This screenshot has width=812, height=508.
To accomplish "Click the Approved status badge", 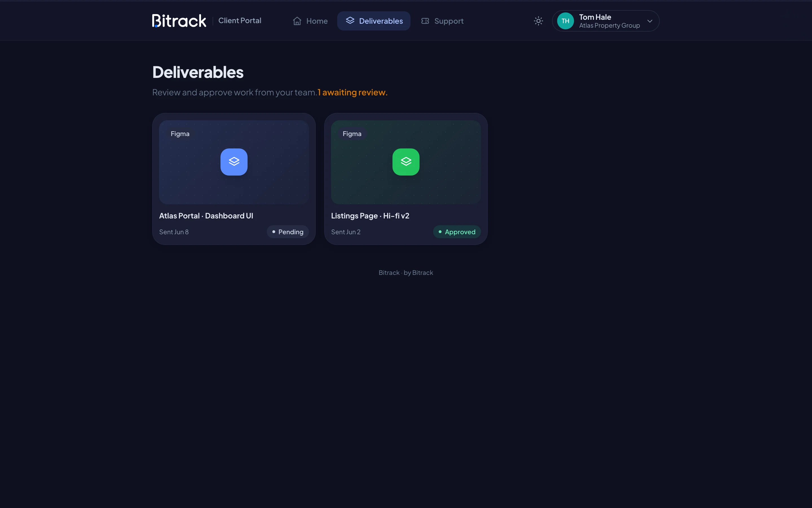I will tap(457, 232).
